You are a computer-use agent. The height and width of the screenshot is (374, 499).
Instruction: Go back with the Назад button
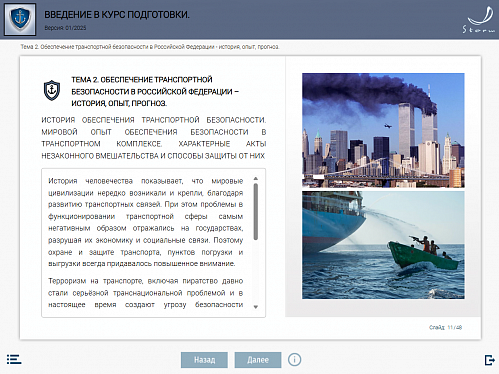pyautogui.click(x=204, y=360)
